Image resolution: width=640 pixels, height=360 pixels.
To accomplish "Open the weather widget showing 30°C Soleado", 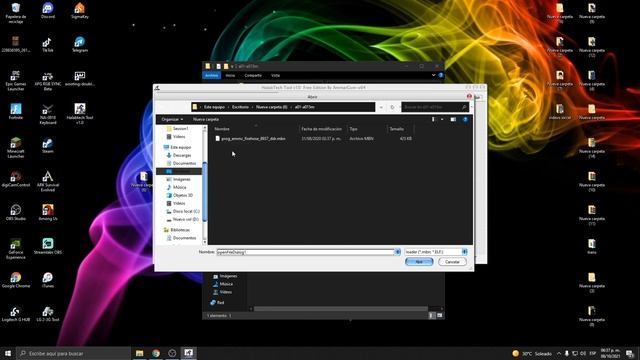I will pos(532,353).
